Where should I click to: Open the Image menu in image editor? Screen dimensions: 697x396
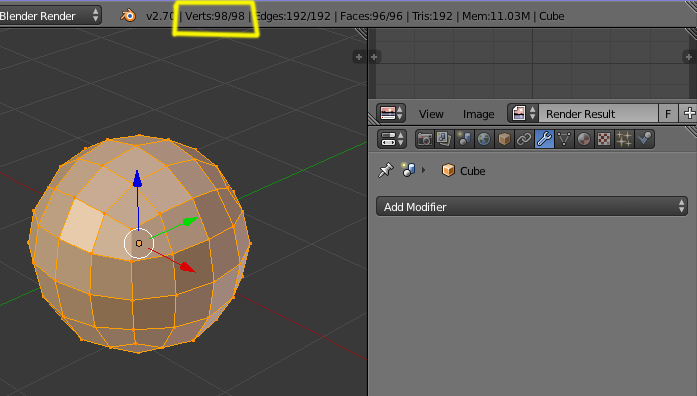coord(478,114)
